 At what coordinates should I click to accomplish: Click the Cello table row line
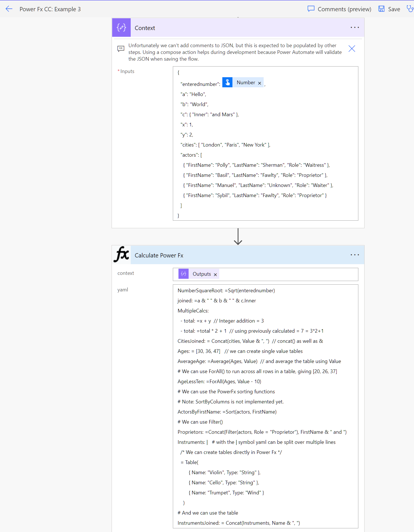pyautogui.click(x=224, y=483)
